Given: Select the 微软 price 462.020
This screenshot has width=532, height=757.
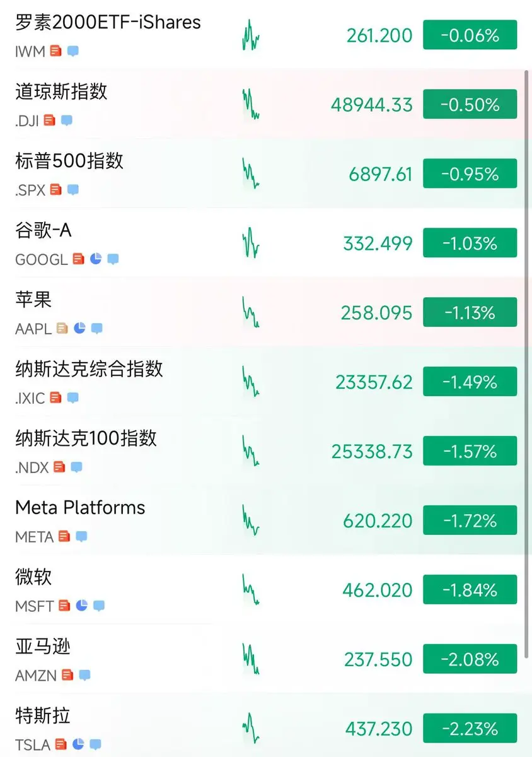Looking at the screenshot, I should tap(378, 590).
